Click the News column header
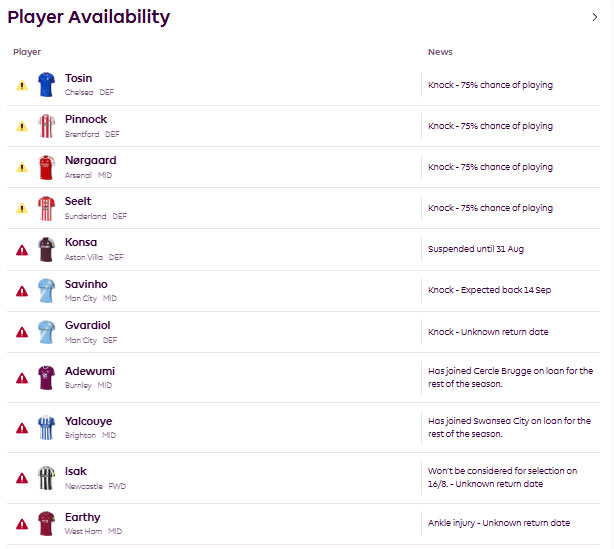The image size is (614, 549). [x=440, y=52]
